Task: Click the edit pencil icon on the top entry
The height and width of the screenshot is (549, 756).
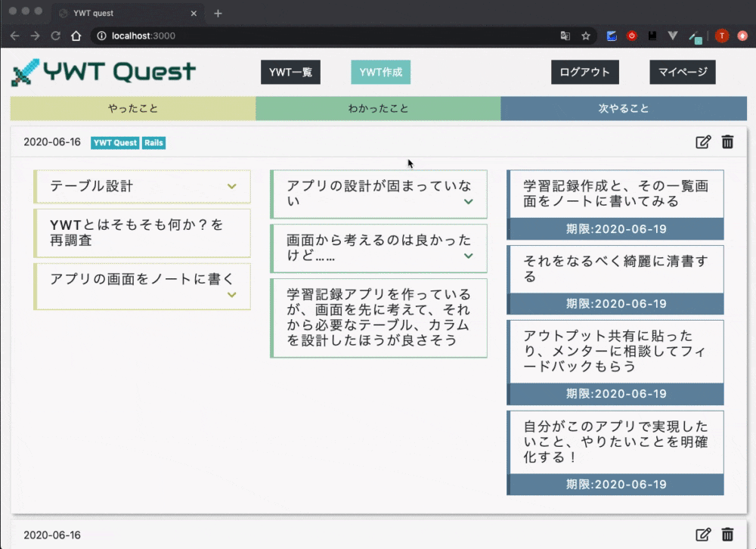Action: point(704,141)
